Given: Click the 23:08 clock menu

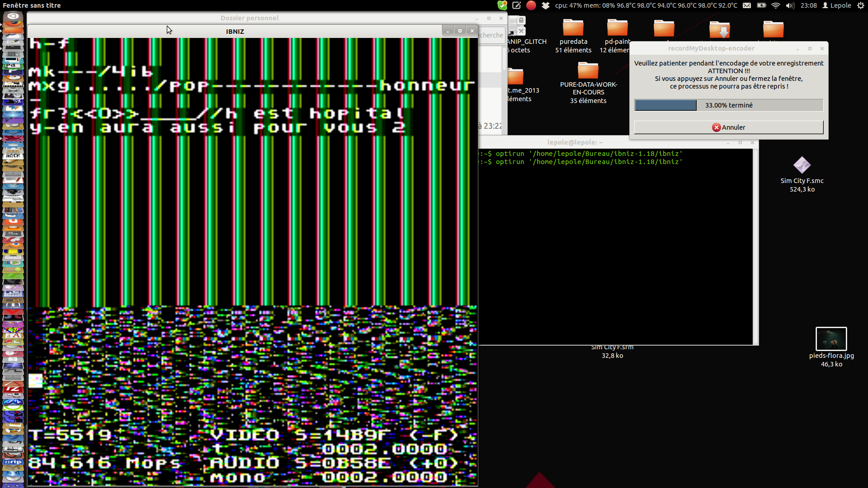Looking at the screenshot, I should click(808, 5).
